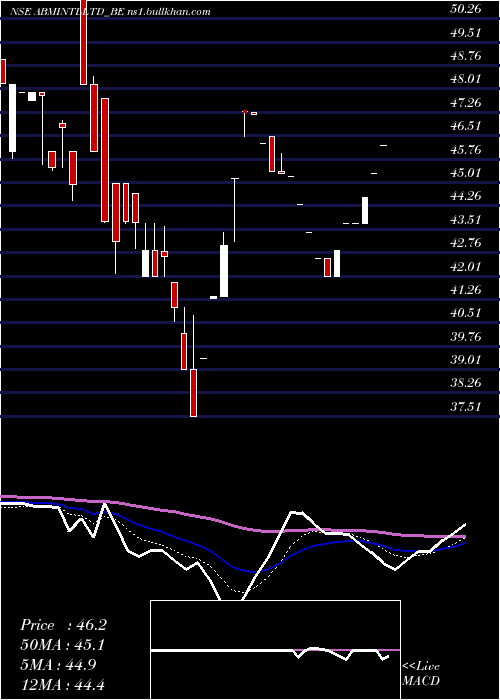Screen dimensions: 500x700
Task: Select the 48.76 price axis label
Action: pyautogui.click(x=465, y=56)
